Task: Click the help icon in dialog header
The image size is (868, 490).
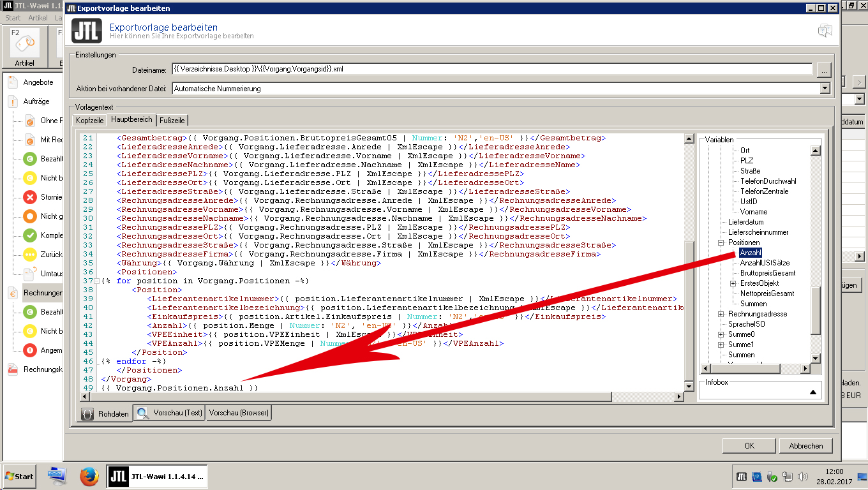Action: pyautogui.click(x=825, y=31)
